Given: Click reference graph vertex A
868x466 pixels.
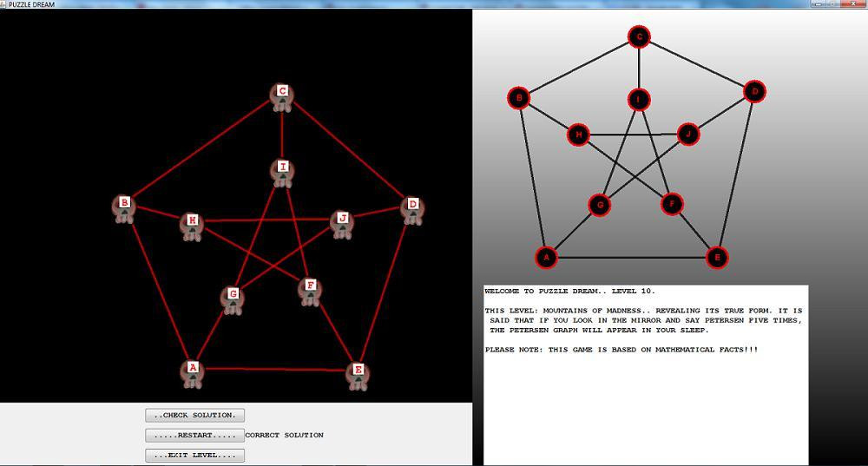Looking at the screenshot, I should (x=546, y=258).
